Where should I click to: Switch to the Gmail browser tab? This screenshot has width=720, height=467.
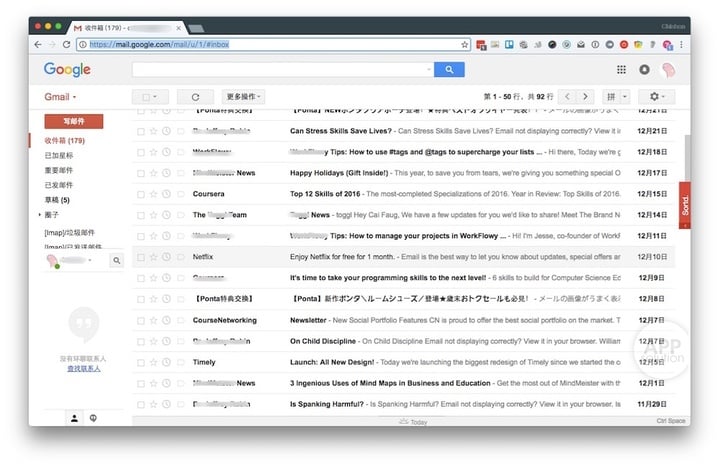tap(127, 28)
